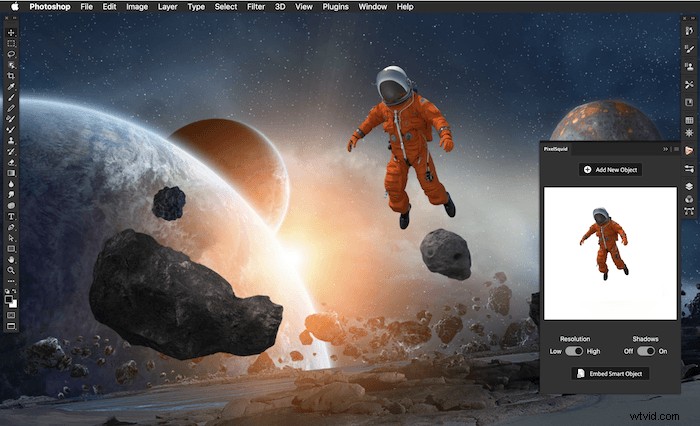Image resolution: width=700 pixels, height=426 pixels.
Task: Open the Adjustments sliders panel icon
Action: 689,168
